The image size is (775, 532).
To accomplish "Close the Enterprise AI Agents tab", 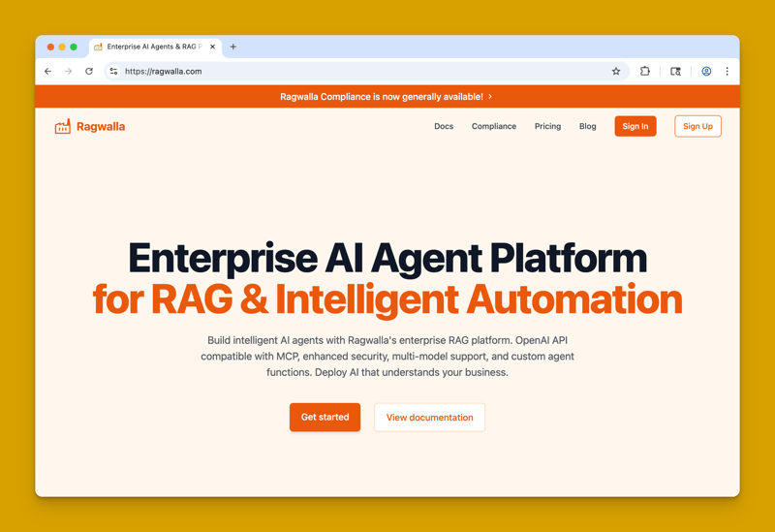I will [212, 47].
